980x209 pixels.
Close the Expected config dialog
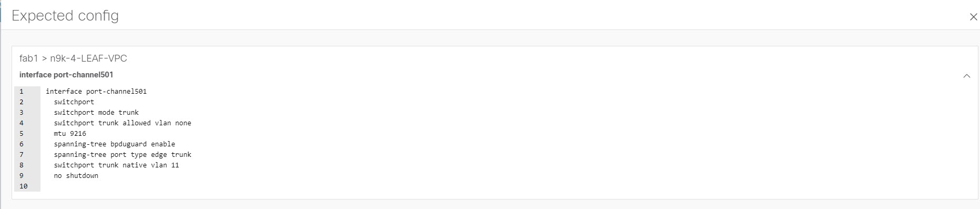tap(973, 17)
